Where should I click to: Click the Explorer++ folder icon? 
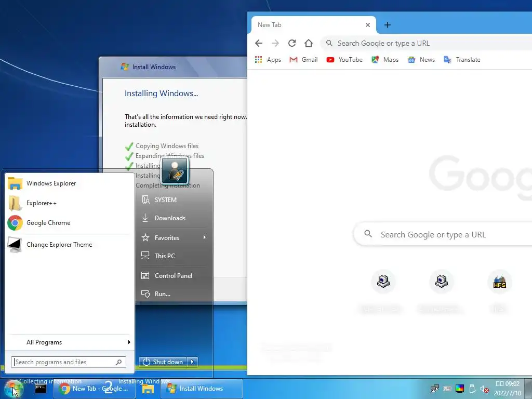pyautogui.click(x=15, y=203)
